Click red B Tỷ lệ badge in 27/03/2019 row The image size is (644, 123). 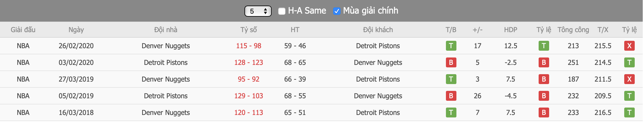[544, 79]
